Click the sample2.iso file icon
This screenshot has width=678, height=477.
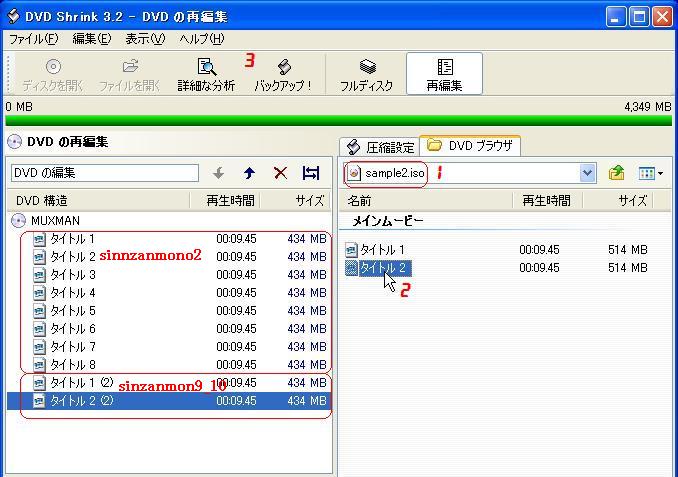click(354, 173)
